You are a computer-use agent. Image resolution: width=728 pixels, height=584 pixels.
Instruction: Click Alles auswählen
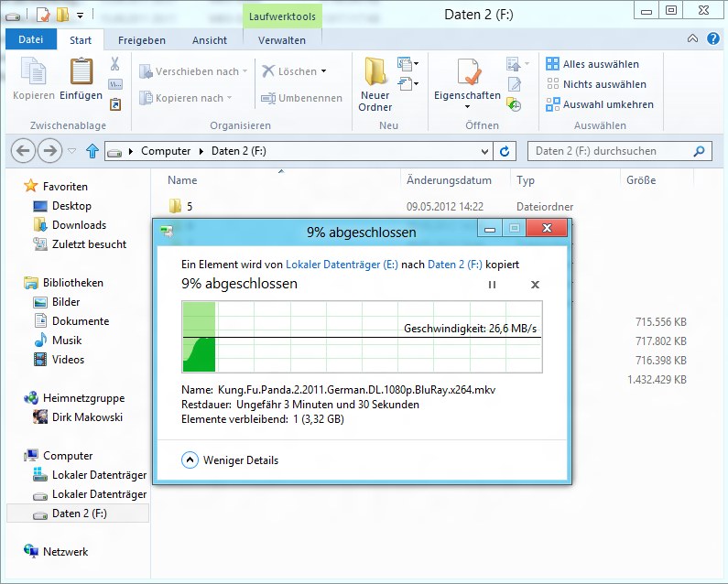coord(592,64)
